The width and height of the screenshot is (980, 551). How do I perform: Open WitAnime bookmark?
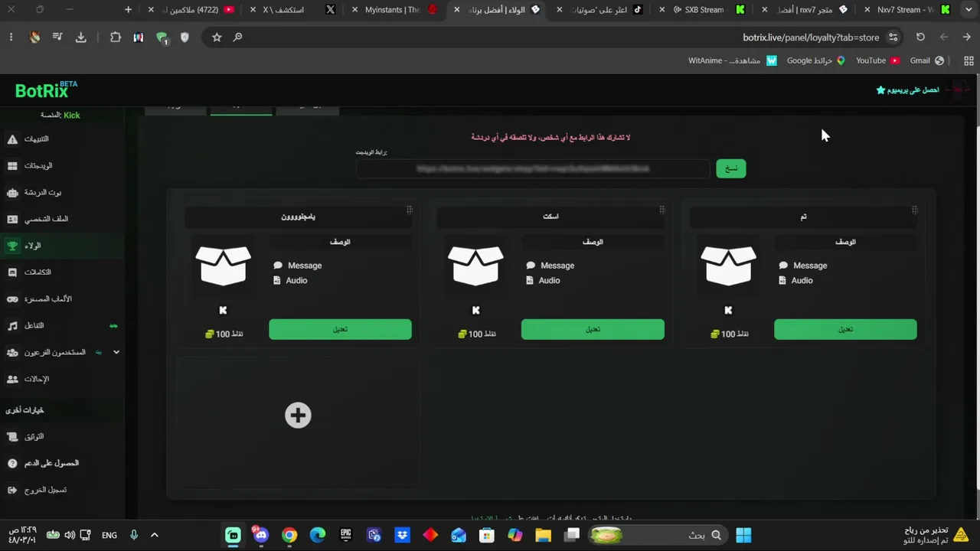pos(733,60)
